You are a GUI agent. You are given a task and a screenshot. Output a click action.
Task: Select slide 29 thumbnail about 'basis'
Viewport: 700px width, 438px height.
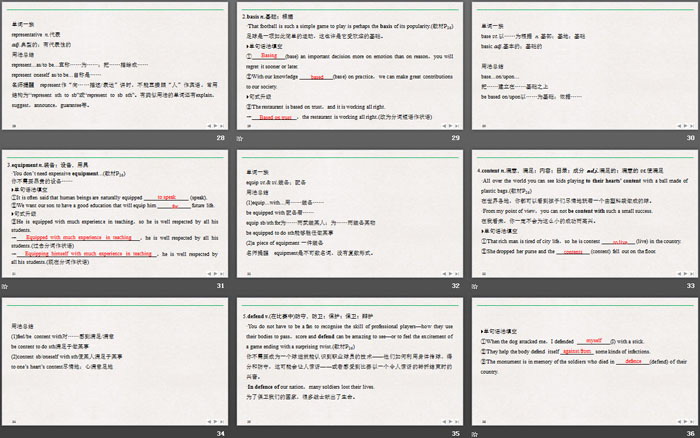tap(350, 66)
